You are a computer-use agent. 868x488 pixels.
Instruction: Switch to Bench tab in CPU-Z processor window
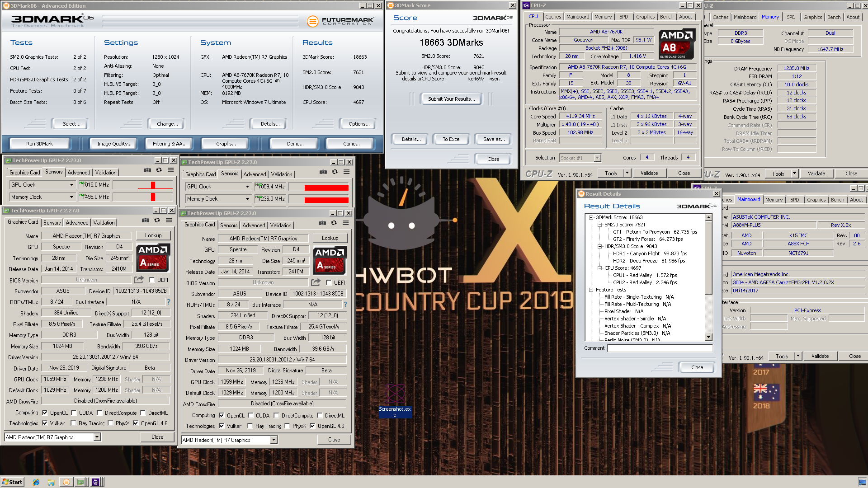tap(666, 17)
